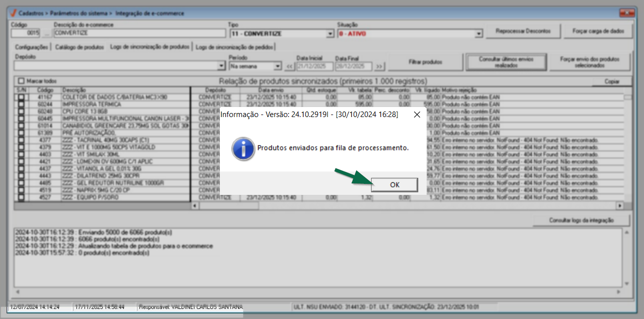Toggle the Marcar todos checkbox

click(x=21, y=81)
